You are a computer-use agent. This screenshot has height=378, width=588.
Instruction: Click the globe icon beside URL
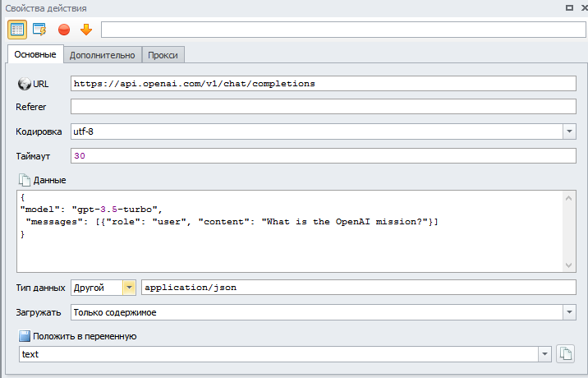tap(24, 84)
